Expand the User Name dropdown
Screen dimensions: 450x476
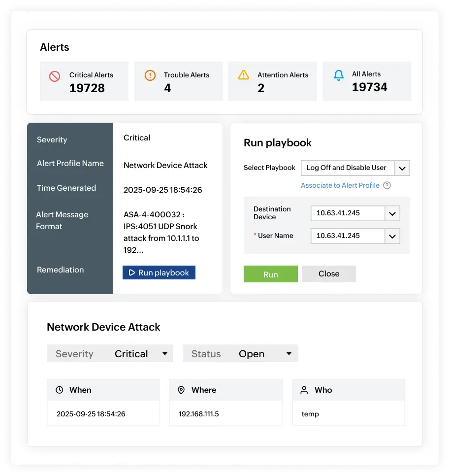pyautogui.click(x=392, y=236)
